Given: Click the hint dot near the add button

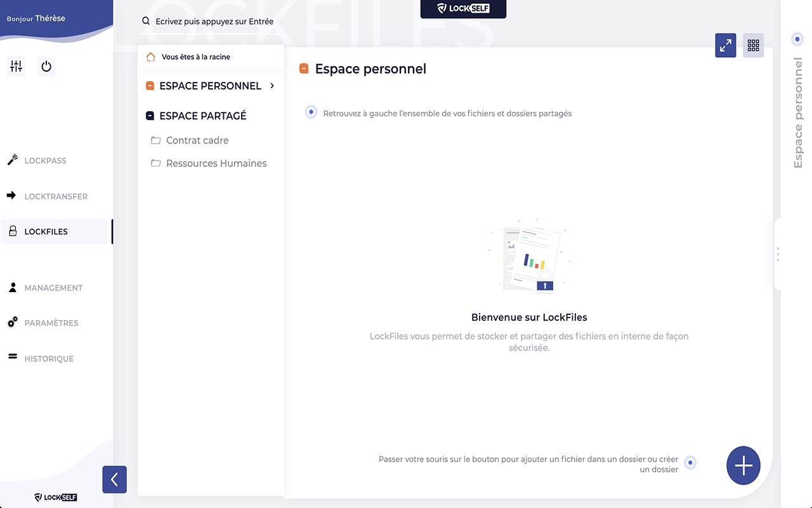Looking at the screenshot, I should pyautogui.click(x=690, y=463).
